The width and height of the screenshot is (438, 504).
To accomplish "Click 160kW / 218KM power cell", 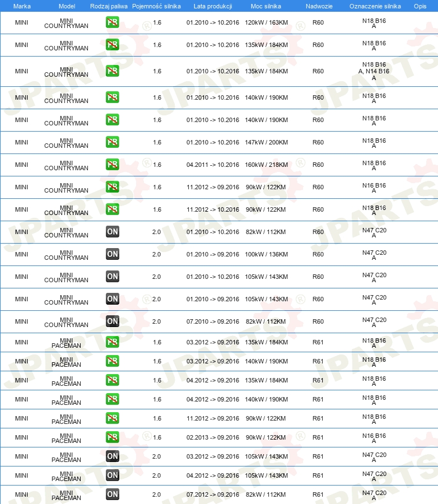I will point(266,165).
